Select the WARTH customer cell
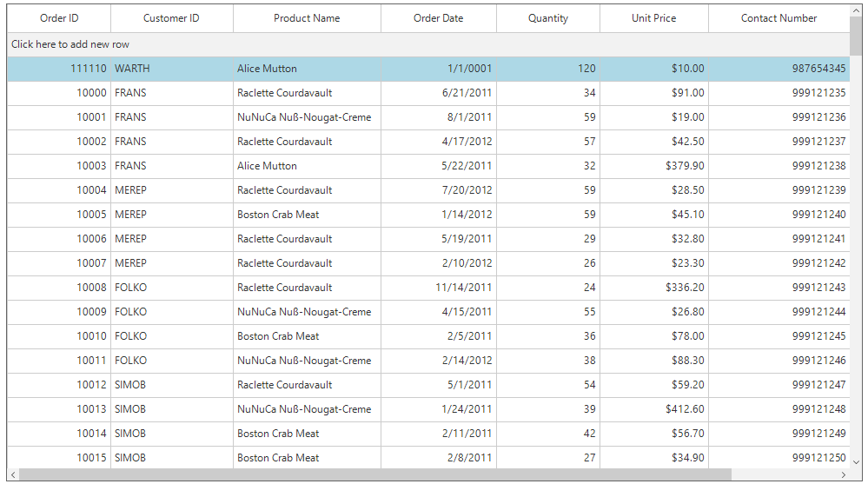Viewport: 868px width, 484px height. (x=172, y=69)
